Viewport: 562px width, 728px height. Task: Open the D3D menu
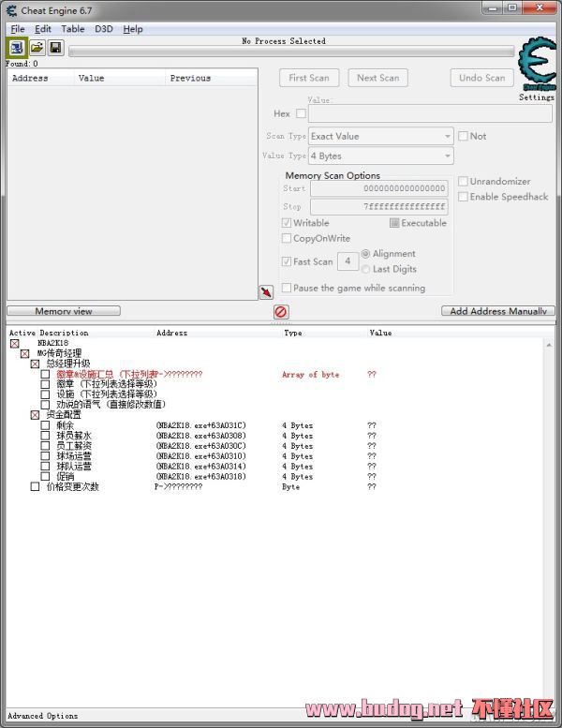click(x=103, y=29)
